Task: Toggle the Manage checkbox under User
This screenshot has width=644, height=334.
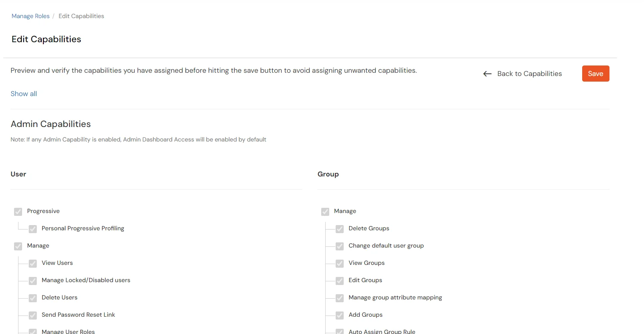Action: (18, 246)
